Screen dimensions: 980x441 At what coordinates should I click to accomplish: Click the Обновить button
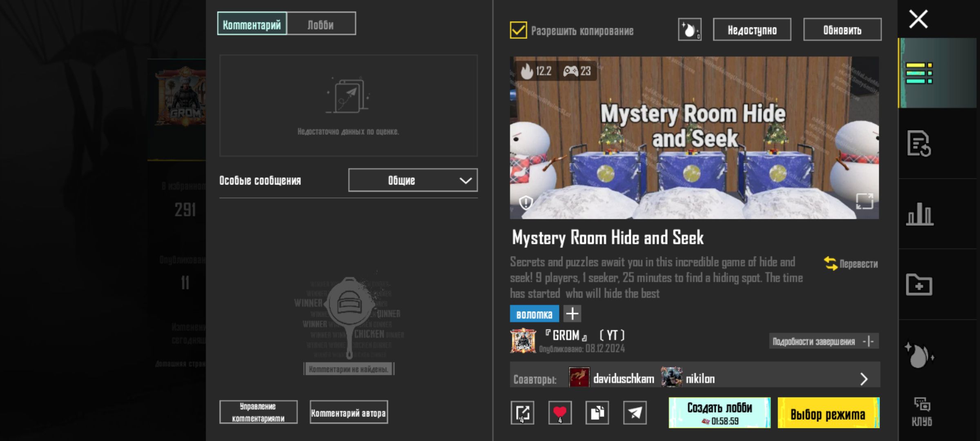pyautogui.click(x=842, y=30)
